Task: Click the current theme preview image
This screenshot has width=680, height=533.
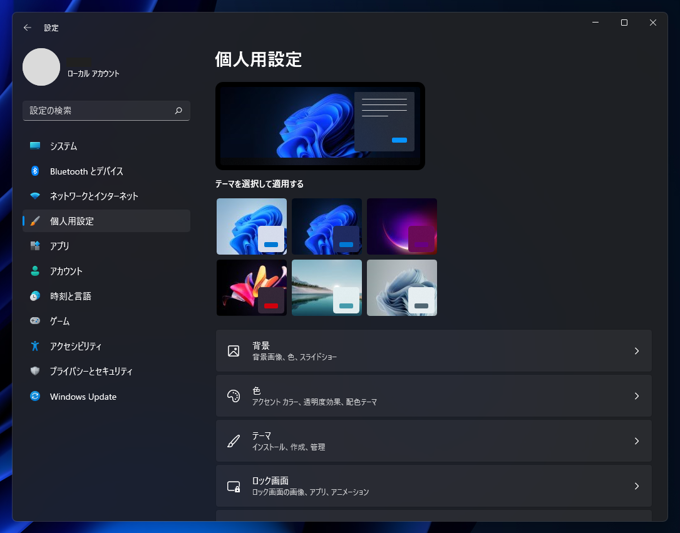Action: (x=320, y=126)
